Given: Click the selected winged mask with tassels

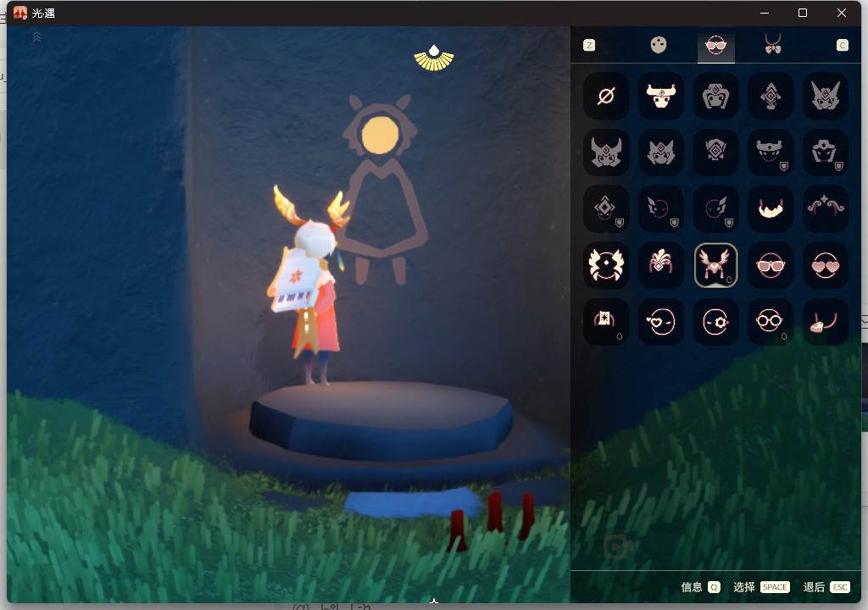Looking at the screenshot, I should (715, 265).
